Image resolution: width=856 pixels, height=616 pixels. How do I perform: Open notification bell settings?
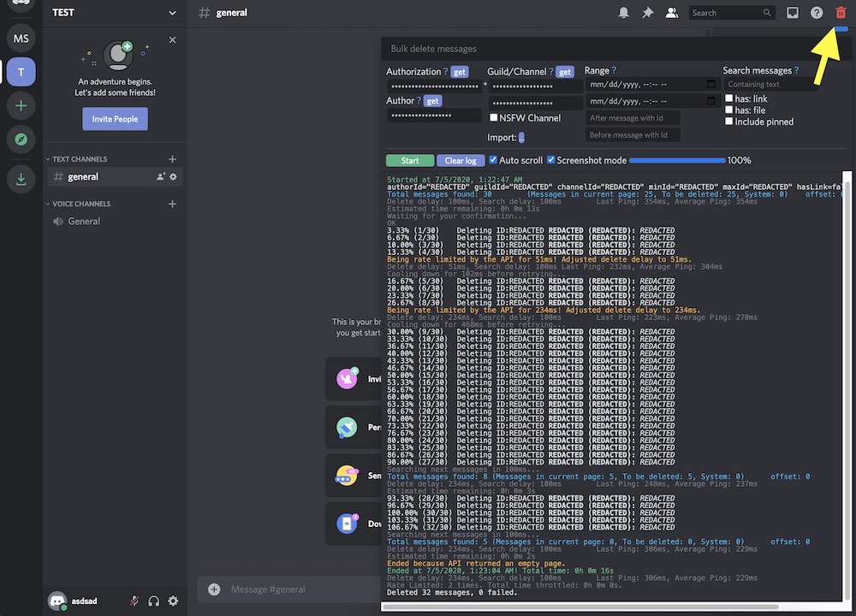(624, 13)
